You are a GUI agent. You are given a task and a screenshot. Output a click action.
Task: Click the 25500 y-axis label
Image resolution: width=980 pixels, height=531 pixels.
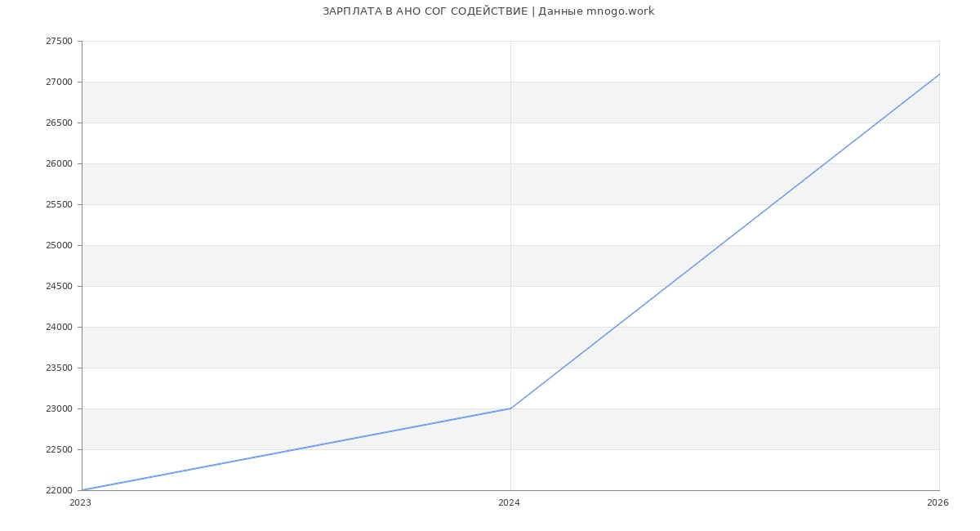[59, 204]
